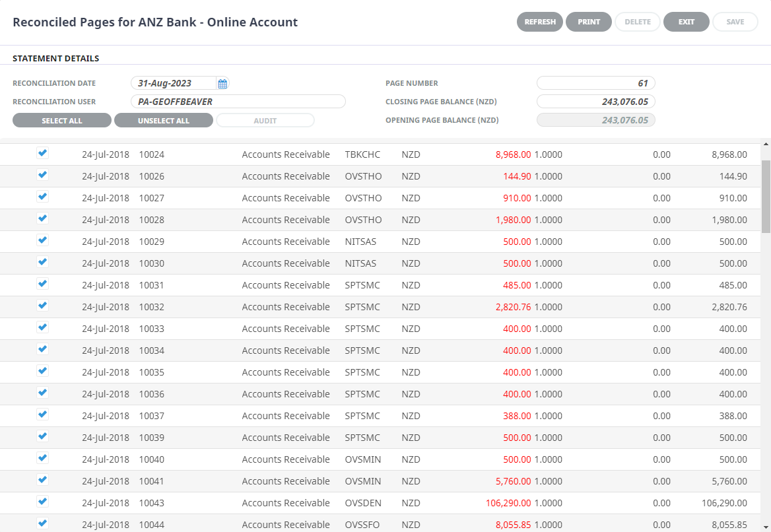The image size is (771, 532).
Task: Toggle the checkbox for transaction 10029
Action: [x=42, y=241]
